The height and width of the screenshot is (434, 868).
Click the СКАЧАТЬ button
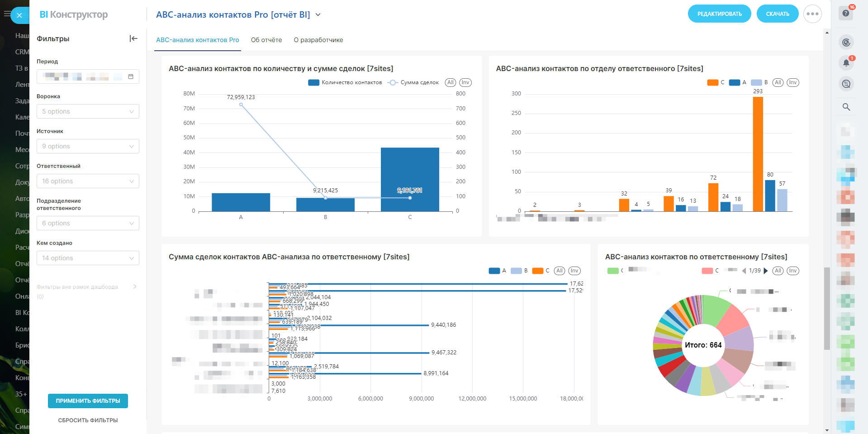[x=777, y=14]
